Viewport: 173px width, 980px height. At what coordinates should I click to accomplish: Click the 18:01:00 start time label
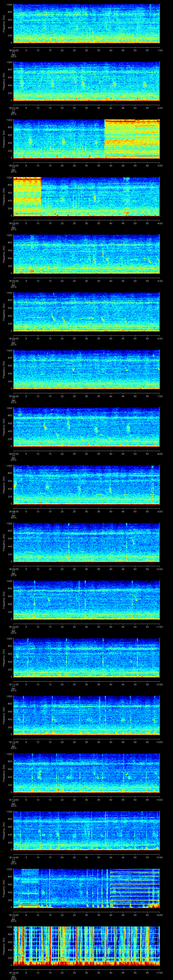click(13, 108)
